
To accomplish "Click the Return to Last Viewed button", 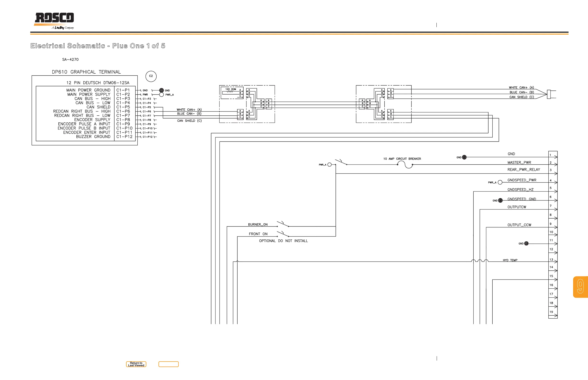I will tap(136, 364).
